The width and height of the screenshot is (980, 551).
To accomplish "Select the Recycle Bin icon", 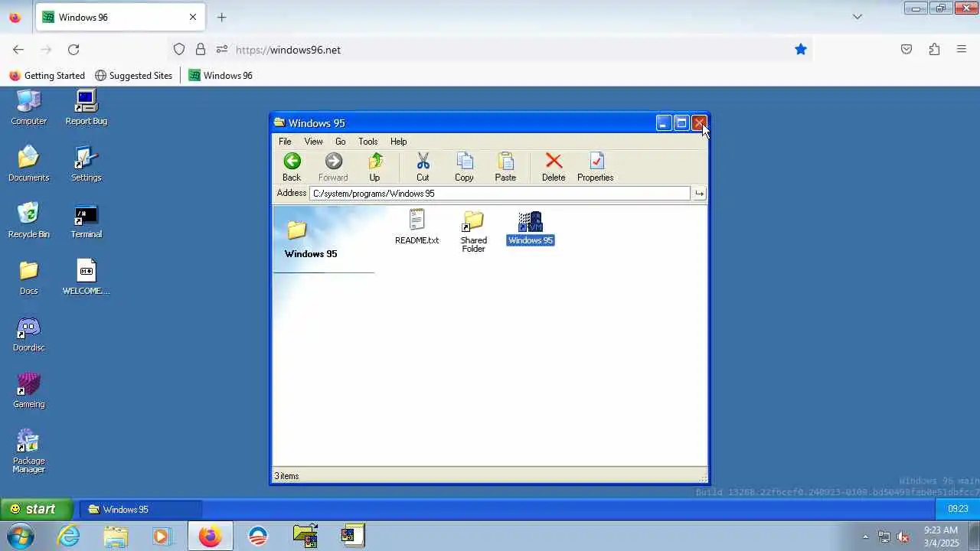I will (28, 220).
